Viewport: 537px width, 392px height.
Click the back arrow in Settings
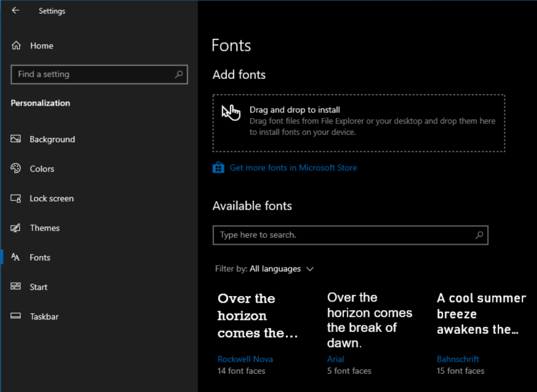16,10
